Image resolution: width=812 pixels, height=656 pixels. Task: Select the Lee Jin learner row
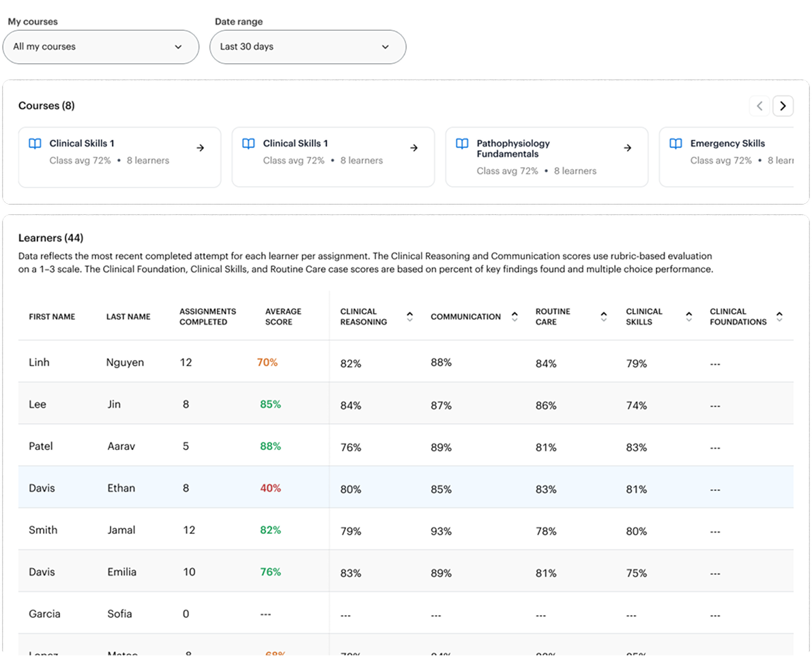(406, 404)
